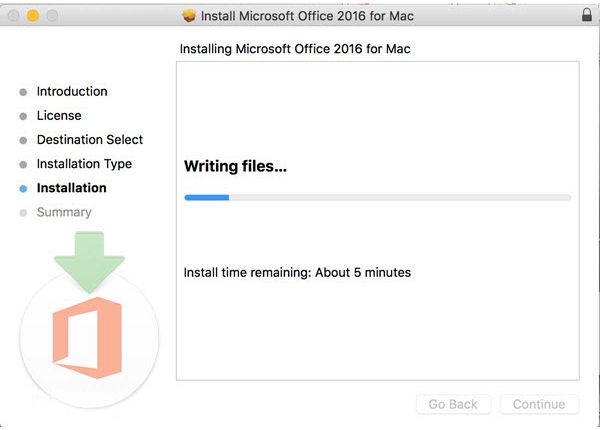Click the lock icon in title bar
This screenshot has width=600, height=430.
[x=587, y=15]
